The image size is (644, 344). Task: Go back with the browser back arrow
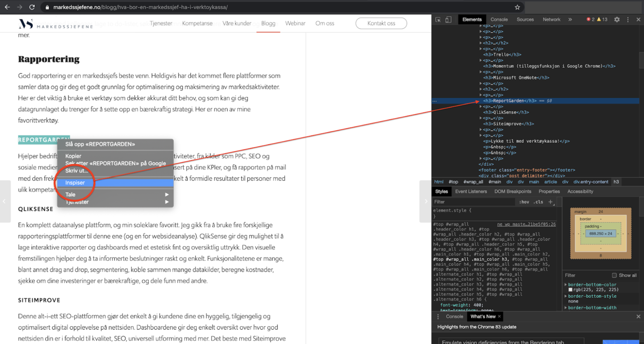[x=7, y=7]
